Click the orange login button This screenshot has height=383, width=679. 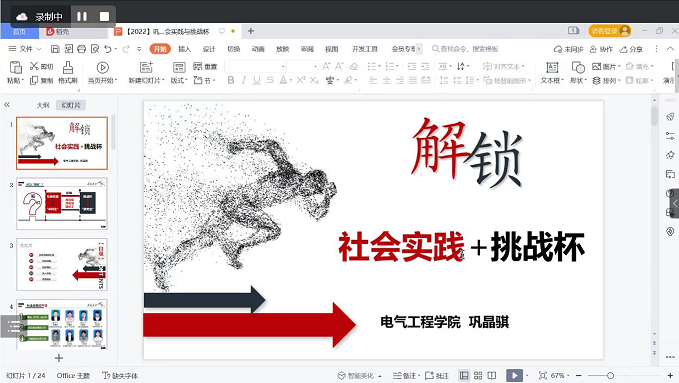click(609, 31)
